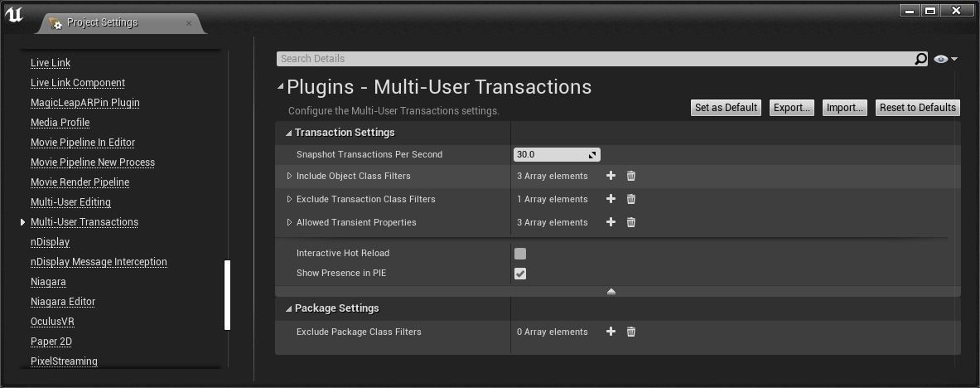Expand Include Object Class Filters row

tap(289, 176)
